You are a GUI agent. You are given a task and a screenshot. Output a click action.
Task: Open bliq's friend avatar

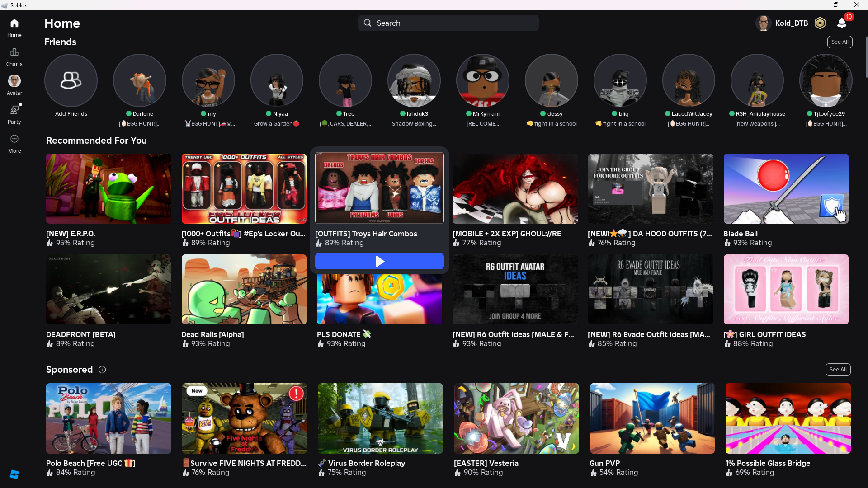click(x=620, y=80)
